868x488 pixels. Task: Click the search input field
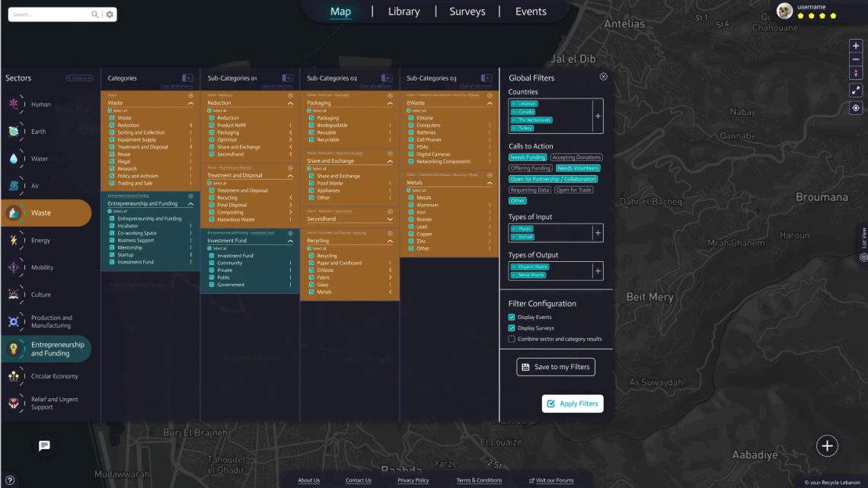click(x=49, y=14)
